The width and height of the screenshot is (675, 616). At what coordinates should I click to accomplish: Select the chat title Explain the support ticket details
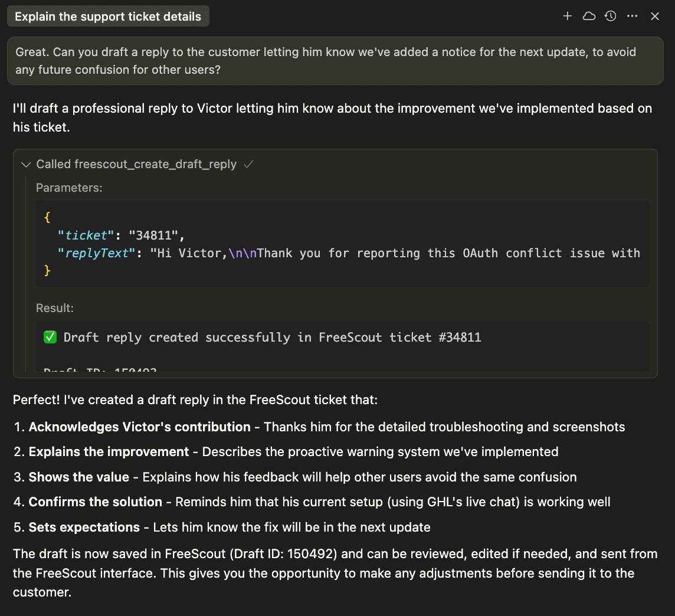[x=108, y=16]
